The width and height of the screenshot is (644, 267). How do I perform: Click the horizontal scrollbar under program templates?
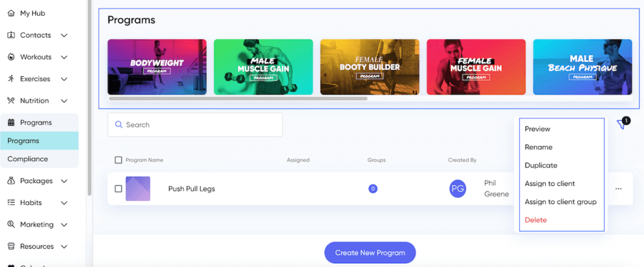click(238, 99)
